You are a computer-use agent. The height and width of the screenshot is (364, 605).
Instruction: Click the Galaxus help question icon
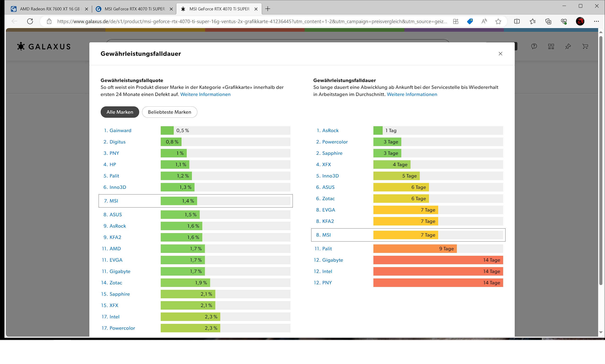534,46
